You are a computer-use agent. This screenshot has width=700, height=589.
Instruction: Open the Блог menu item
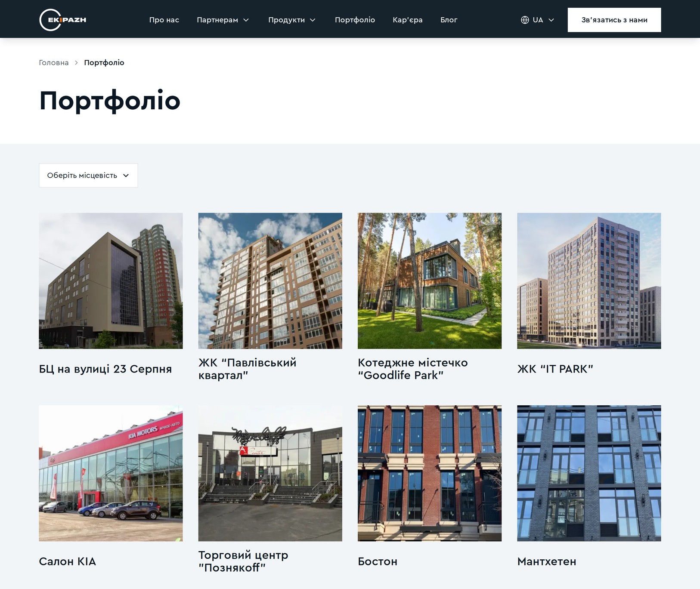(x=449, y=20)
